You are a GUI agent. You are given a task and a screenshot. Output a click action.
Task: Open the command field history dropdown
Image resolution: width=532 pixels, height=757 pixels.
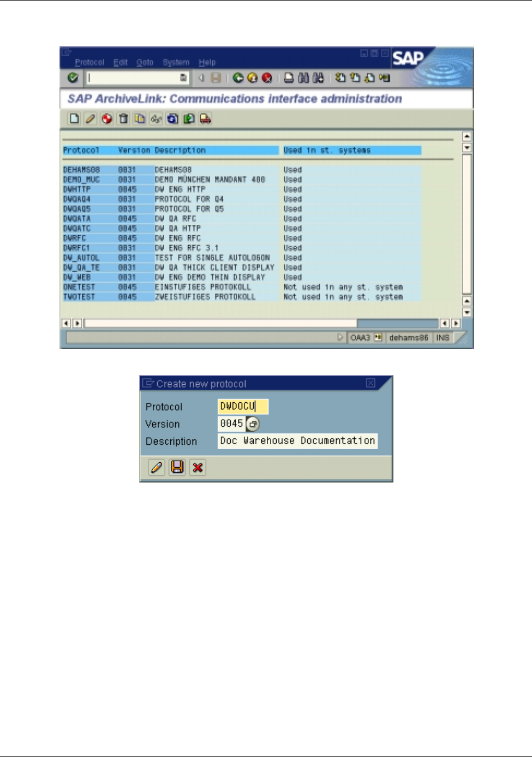click(184, 78)
